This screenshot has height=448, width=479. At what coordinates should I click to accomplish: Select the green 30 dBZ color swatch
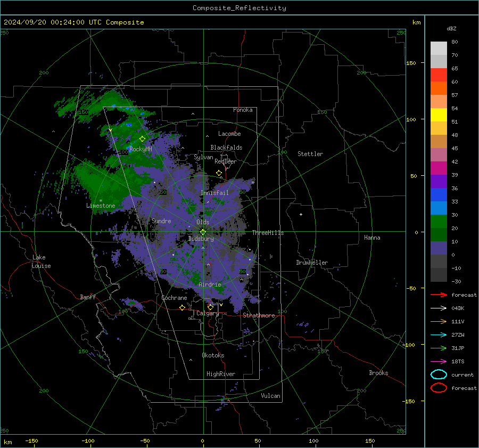439,221
